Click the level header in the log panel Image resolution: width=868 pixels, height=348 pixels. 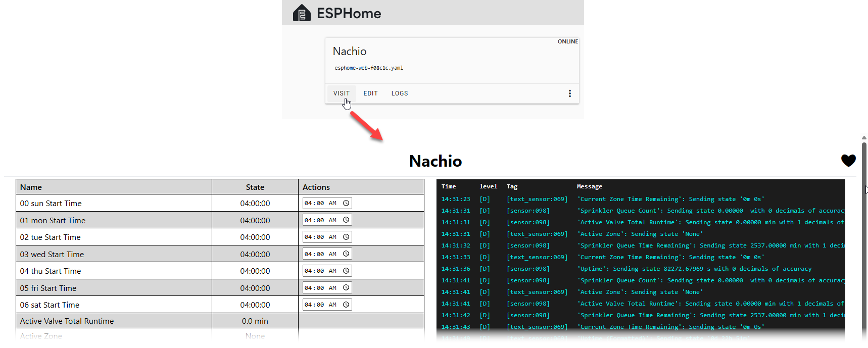tap(489, 186)
